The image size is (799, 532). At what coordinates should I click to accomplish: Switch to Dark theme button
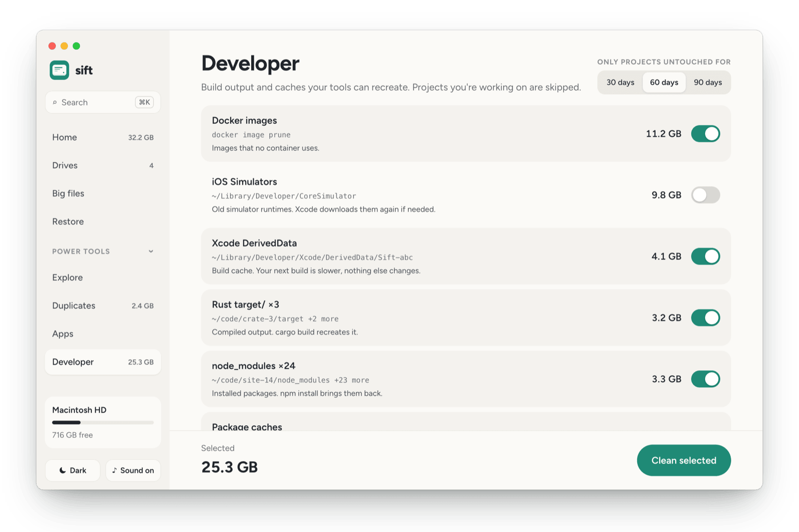73,471
